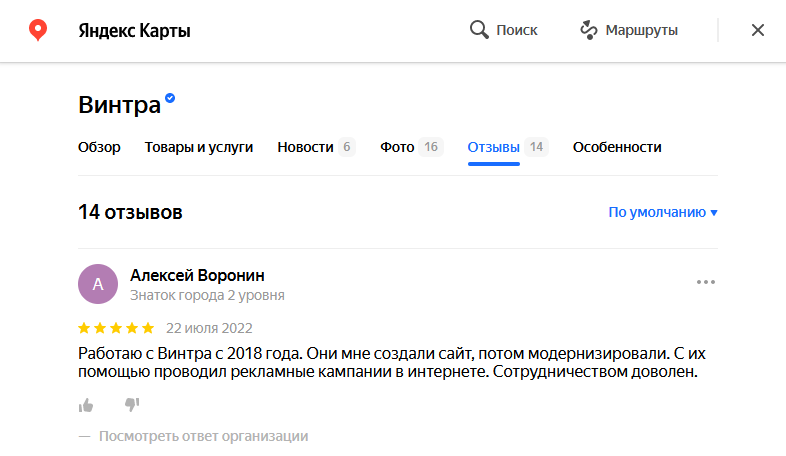
Task: Expand Посмотреть ответ организации
Action: (203, 436)
